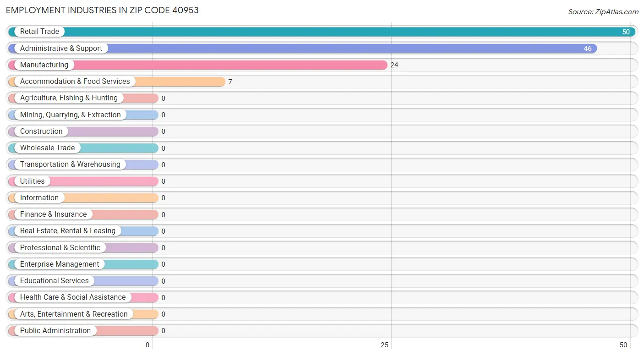Viewport: 644px width, 356px height.
Task: Select the Wholesale Trade label
Action: pos(47,148)
